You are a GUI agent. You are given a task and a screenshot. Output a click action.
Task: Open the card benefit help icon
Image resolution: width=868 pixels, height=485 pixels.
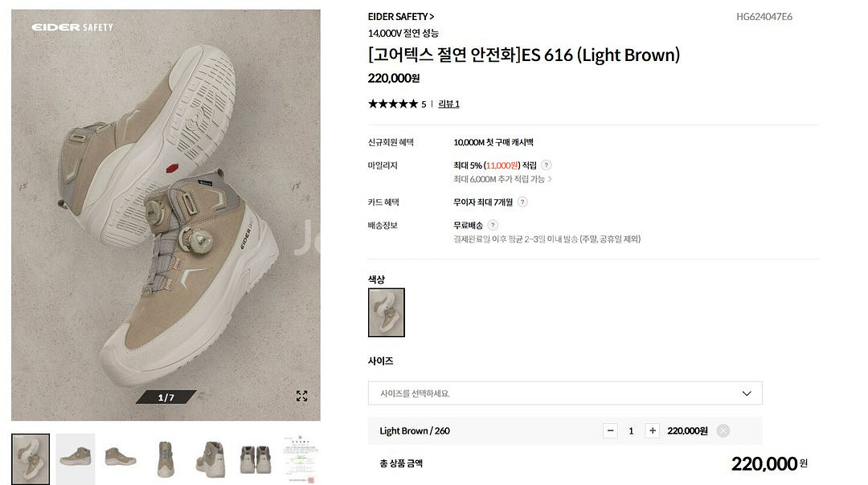(522, 202)
